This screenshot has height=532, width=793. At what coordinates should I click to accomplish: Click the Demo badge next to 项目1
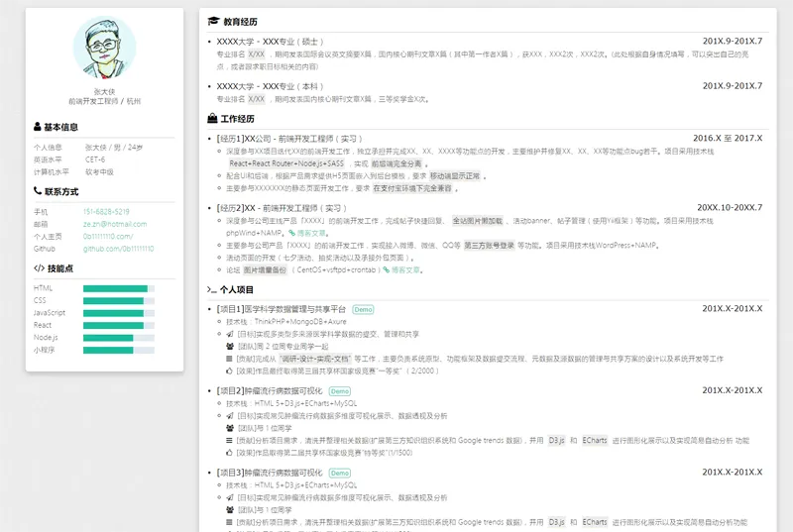tap(363, 309)
